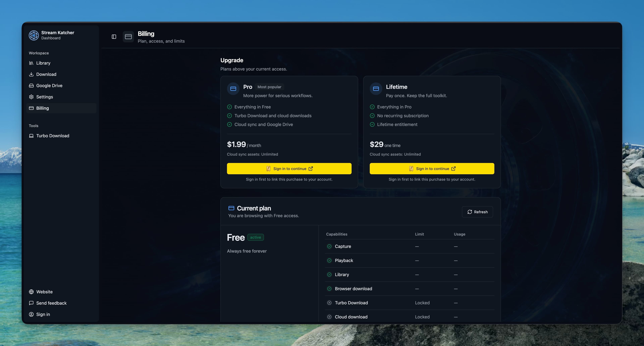
Task: Click the Capture capability check icon
Action: pyautogui.click(x=329, y=246)
